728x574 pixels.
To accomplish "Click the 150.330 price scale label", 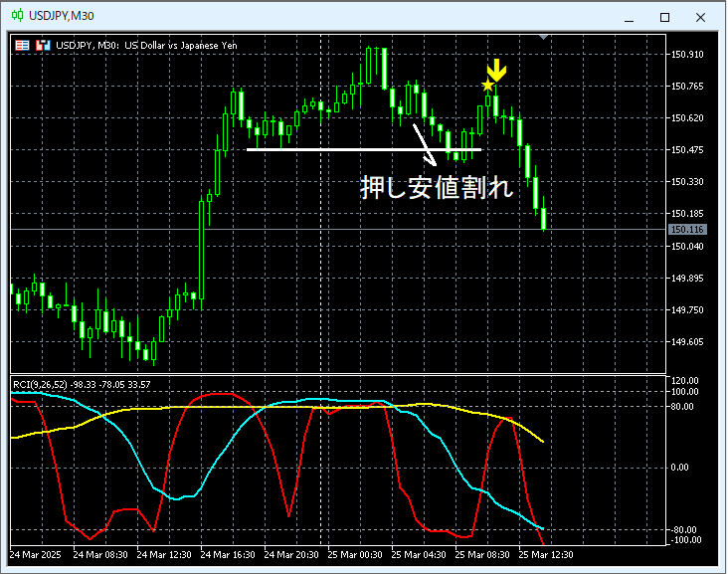I will point(687,182).
